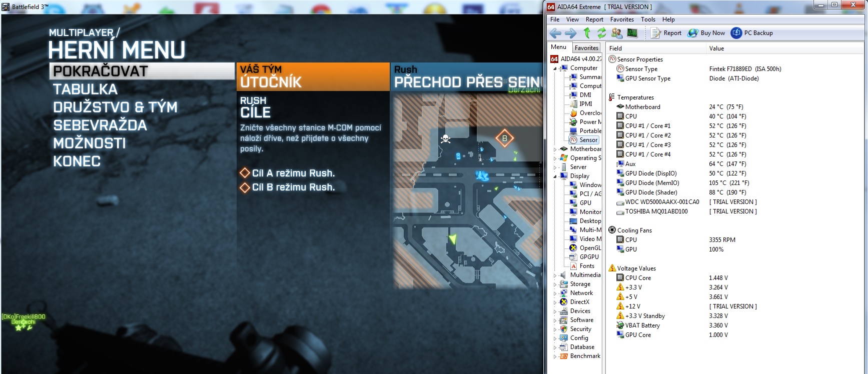This screenshot has width=868, height=374.
Task: Open the View menu in AIDA64
Action: tap(572, 19)
